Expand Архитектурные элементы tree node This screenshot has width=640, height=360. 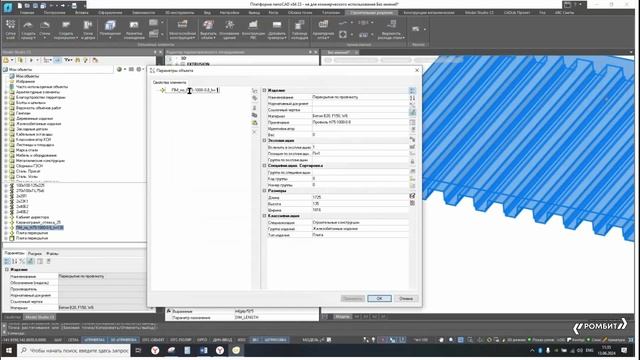pyautogui.click(x=6, y=92)
